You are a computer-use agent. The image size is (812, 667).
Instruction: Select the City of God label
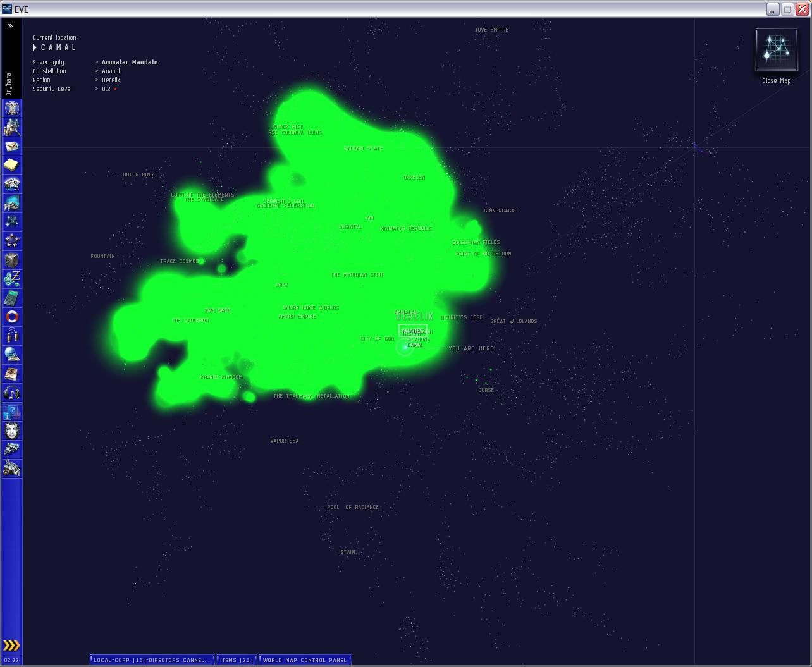click(x=377, y=339)
